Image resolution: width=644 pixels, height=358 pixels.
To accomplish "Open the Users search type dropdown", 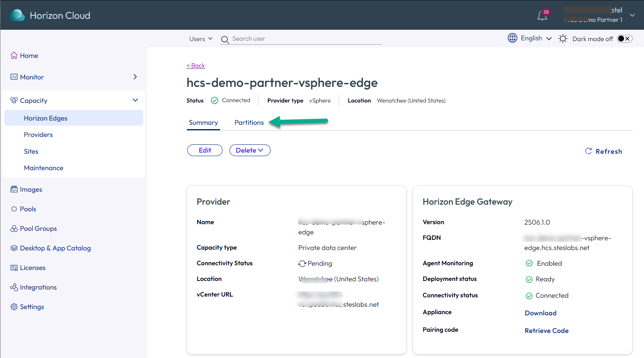I will [201, 39].
